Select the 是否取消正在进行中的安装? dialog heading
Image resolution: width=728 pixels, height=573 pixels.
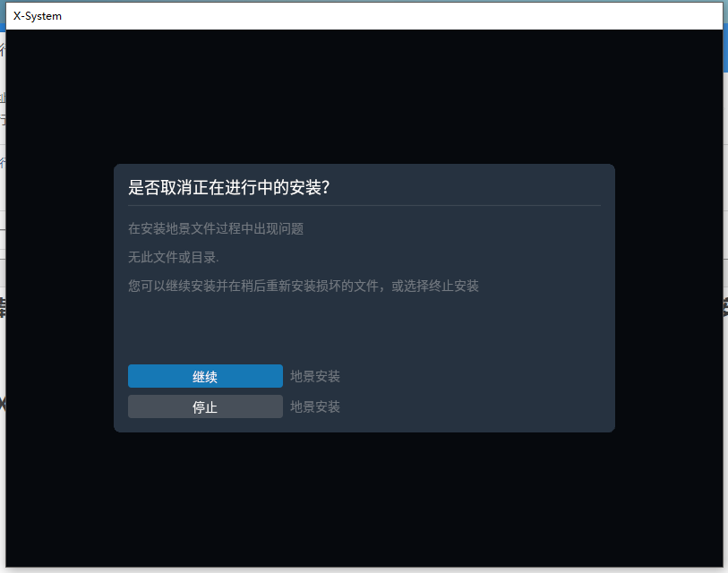(x=229, y=187)
